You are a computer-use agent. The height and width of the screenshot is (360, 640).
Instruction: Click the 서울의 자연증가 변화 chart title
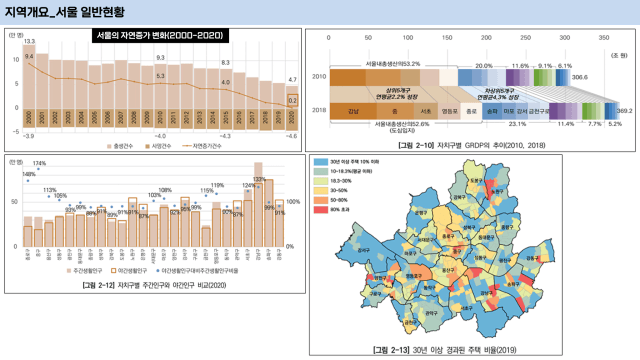pyautogui.click(x=160, y=36)
